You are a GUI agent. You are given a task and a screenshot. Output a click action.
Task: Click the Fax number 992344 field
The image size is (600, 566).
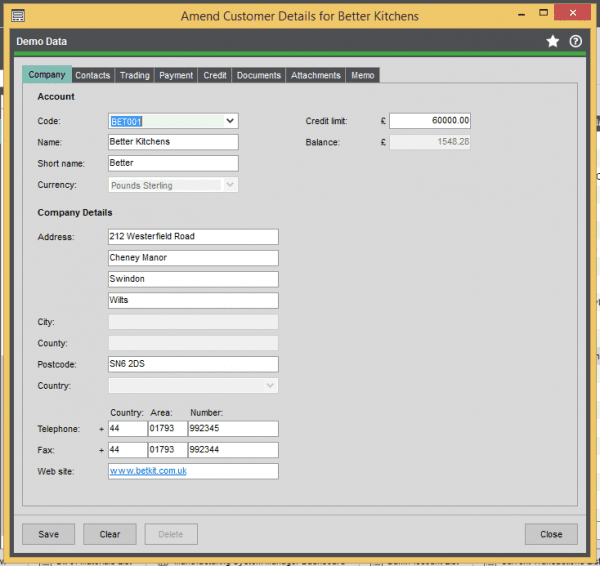233,450
